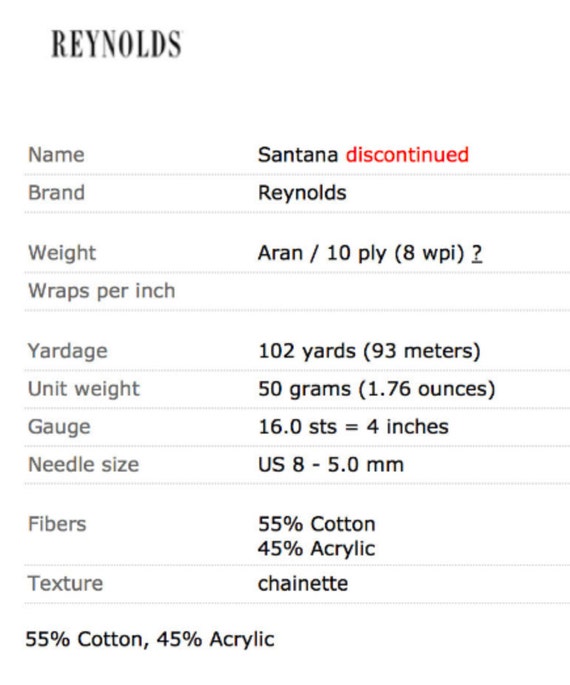Click the Wraps per inch label
570x685 pixels.
pyautogui.click(x=102, y=291)
